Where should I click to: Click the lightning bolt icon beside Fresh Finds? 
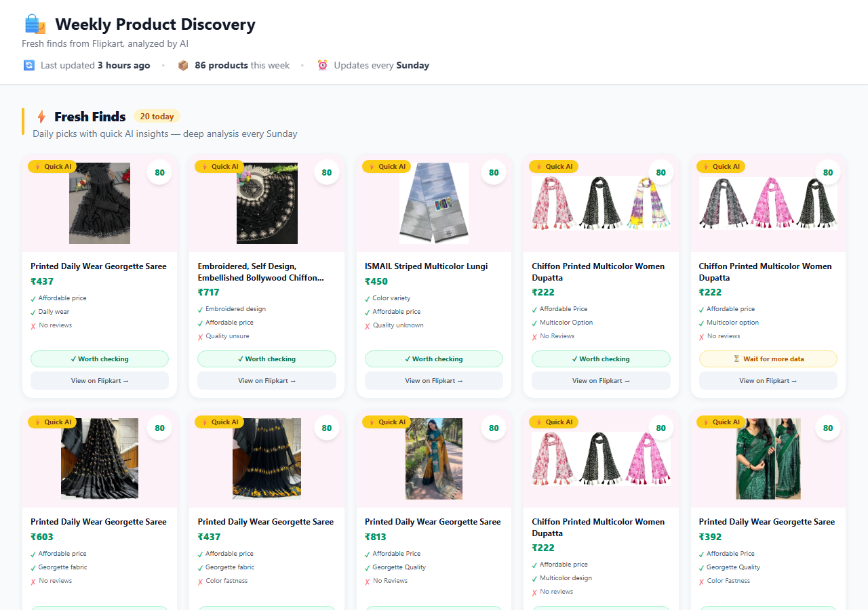[x=41, y=117]
